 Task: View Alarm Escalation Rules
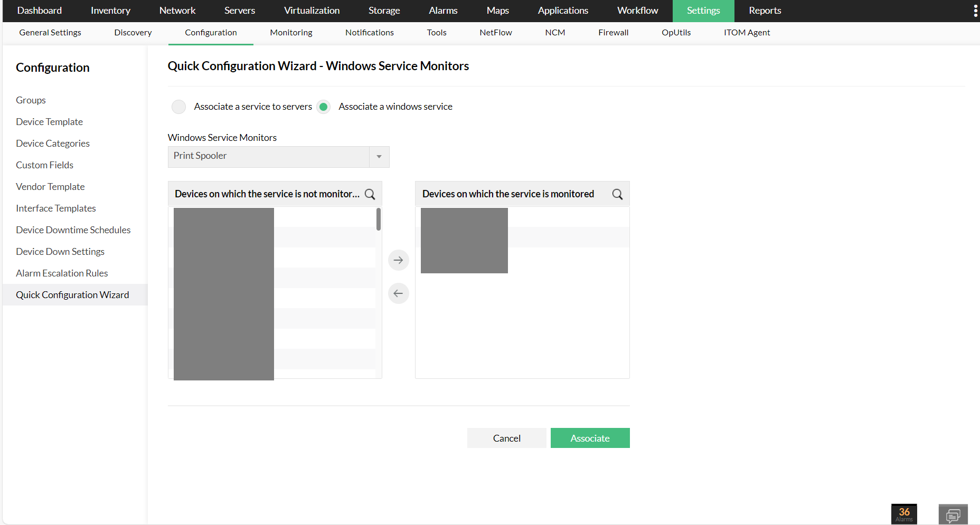(x=62, y=273)
